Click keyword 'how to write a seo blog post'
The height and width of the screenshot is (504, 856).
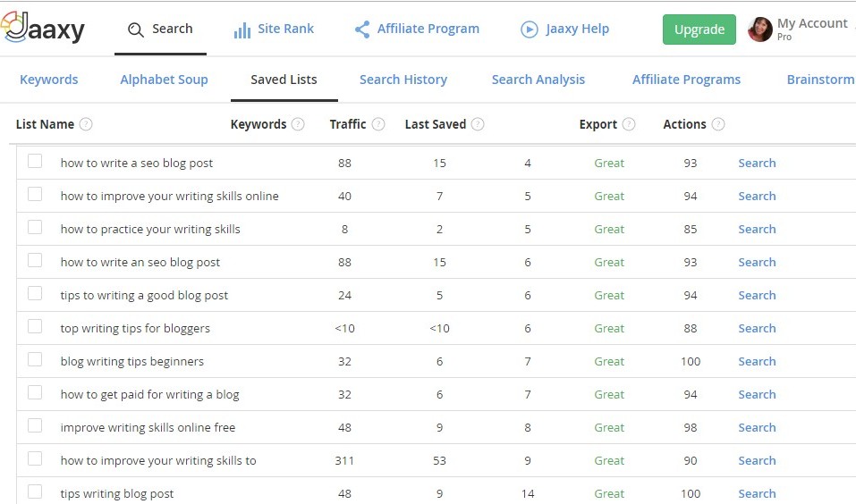(x=137, y=164)
